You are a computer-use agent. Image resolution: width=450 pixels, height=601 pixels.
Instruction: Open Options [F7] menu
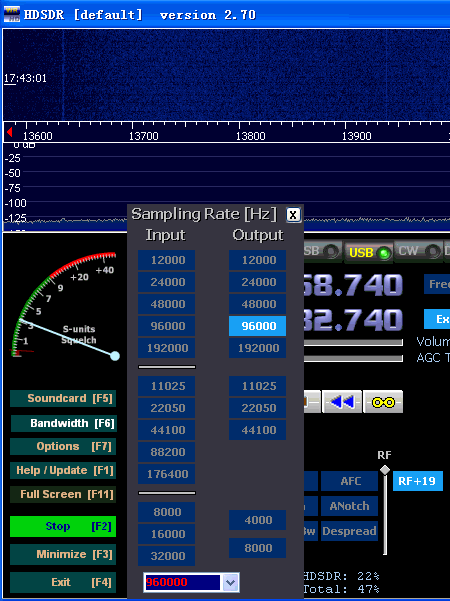point(63,447)
